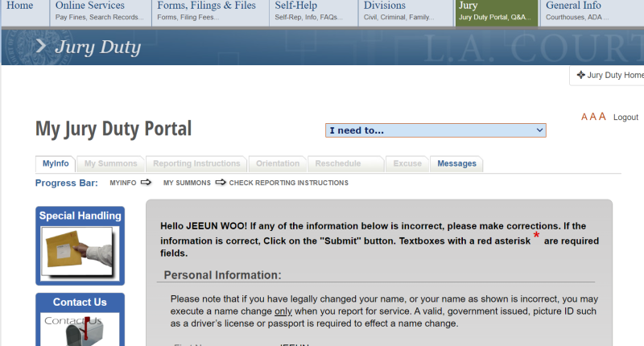Click the Jury Duty chevron arrow icon
The image size is (644, 346).
point(41,46)
